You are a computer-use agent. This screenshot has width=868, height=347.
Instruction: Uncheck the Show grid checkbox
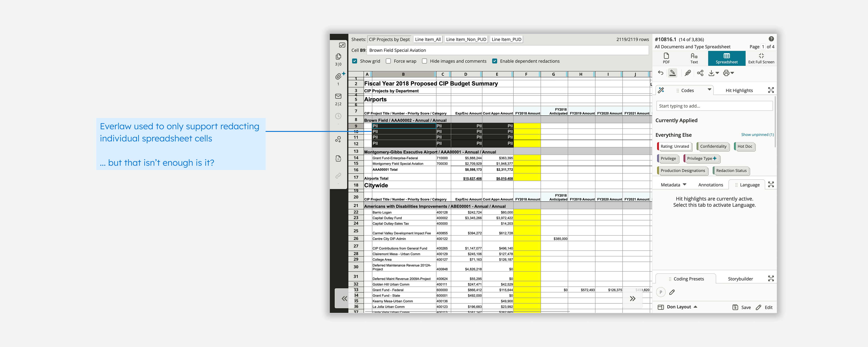[x=355, y=61]
